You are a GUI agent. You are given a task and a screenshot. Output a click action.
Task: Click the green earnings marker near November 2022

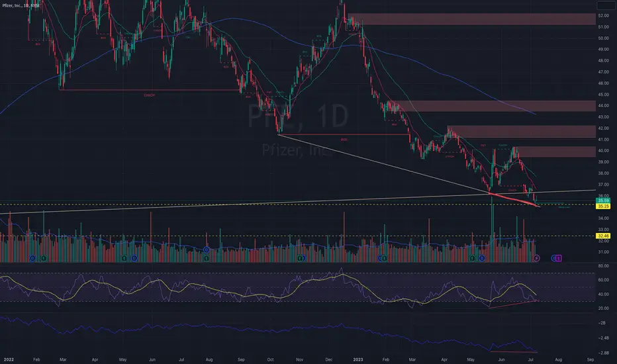[301, 258]
